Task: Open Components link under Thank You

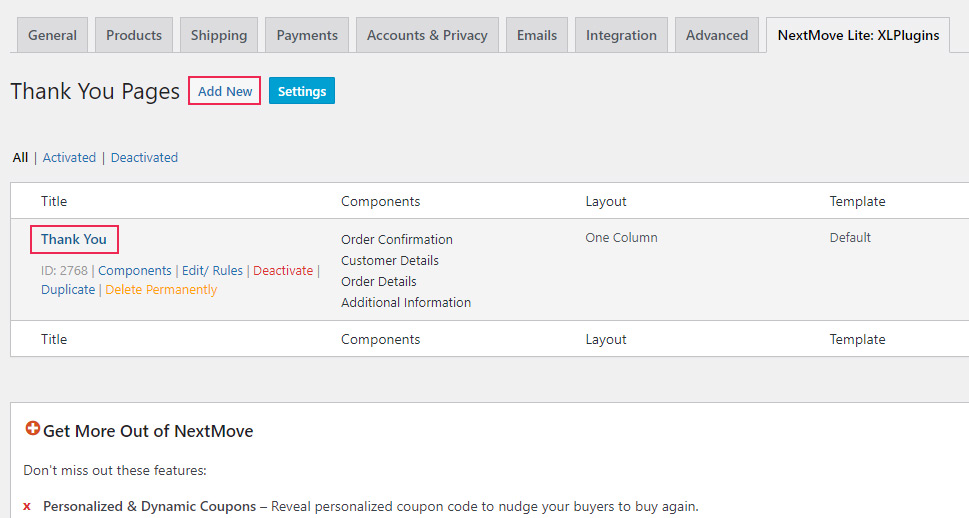Action: pos(135,271)
